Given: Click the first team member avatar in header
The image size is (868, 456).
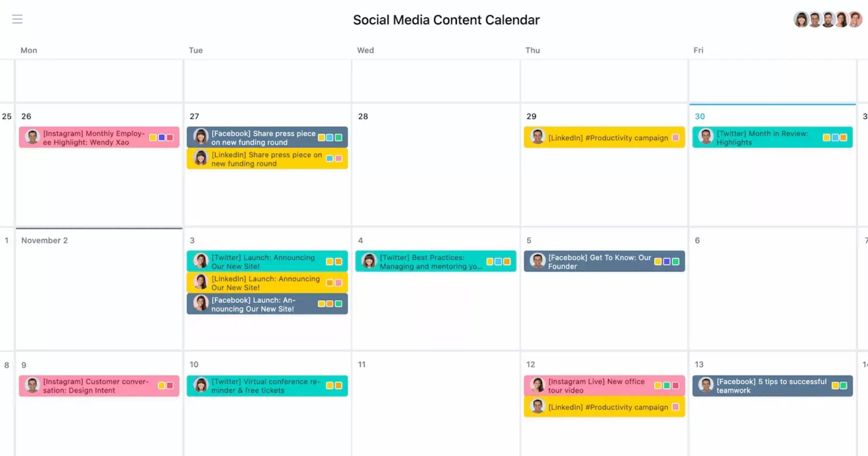Looking at the screenshot, I should click(801, 20).
